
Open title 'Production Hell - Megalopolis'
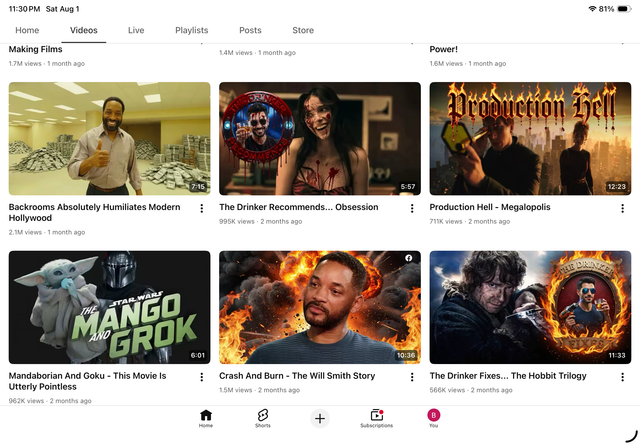click(490, 207)
